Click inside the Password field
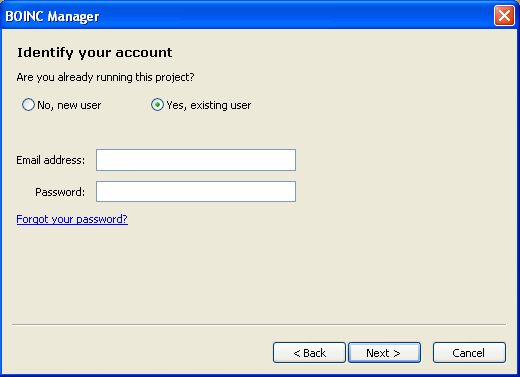520x377 pixels. [x=196, y=192]
